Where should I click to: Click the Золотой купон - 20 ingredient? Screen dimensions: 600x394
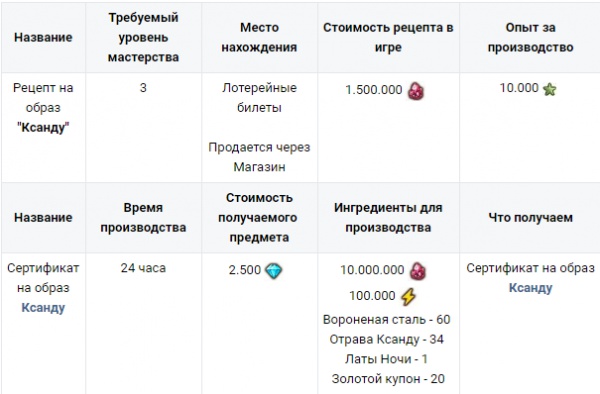click(388, 379)
